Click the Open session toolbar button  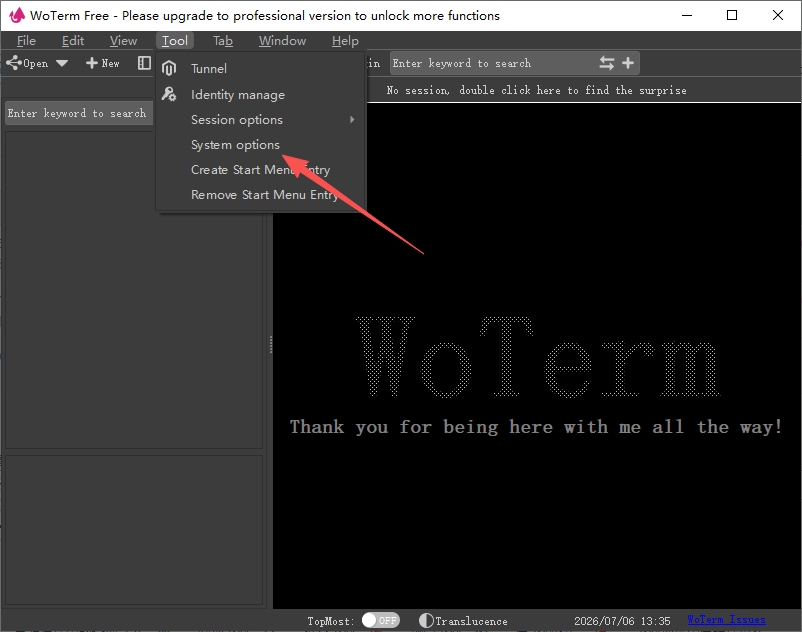[x=28, y=63]
